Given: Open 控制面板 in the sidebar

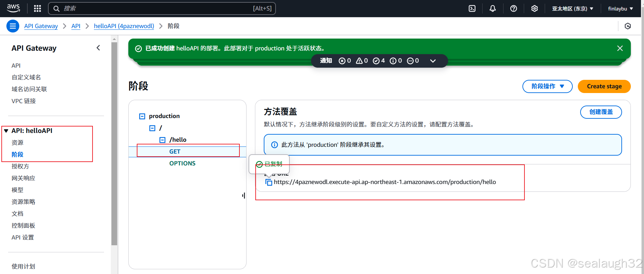Looking at the screenshot, I should point(23,226).
